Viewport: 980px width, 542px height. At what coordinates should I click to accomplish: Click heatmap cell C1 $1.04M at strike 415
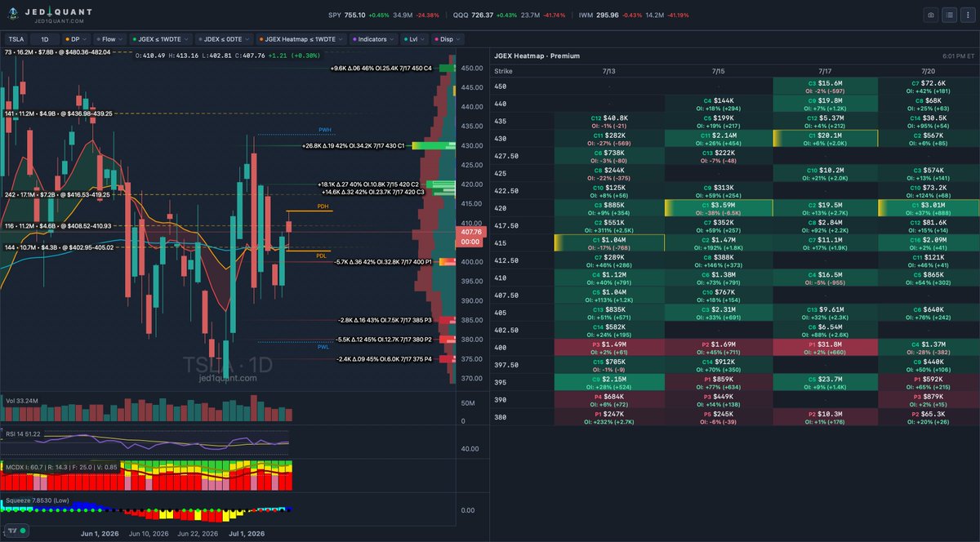(x=609, y=242)
